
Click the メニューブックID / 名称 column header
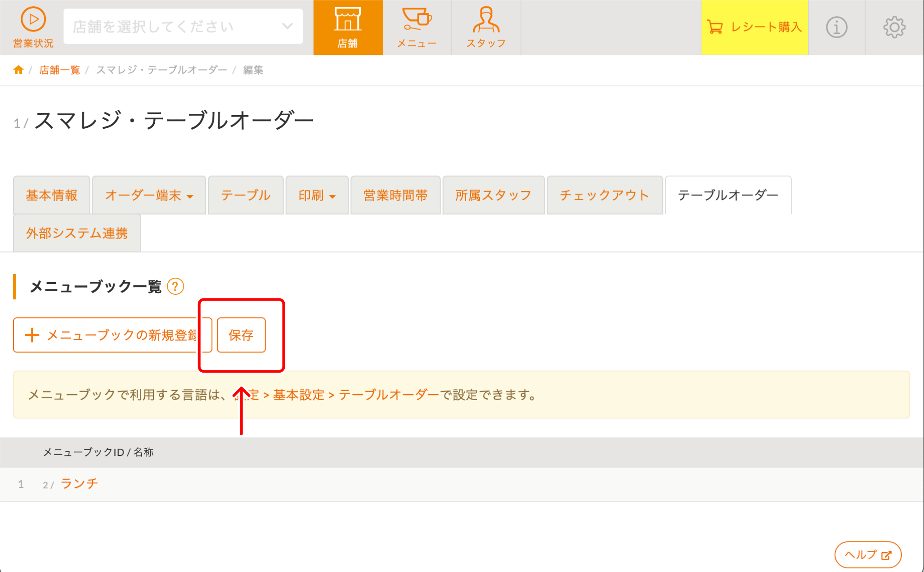[98, 452]
